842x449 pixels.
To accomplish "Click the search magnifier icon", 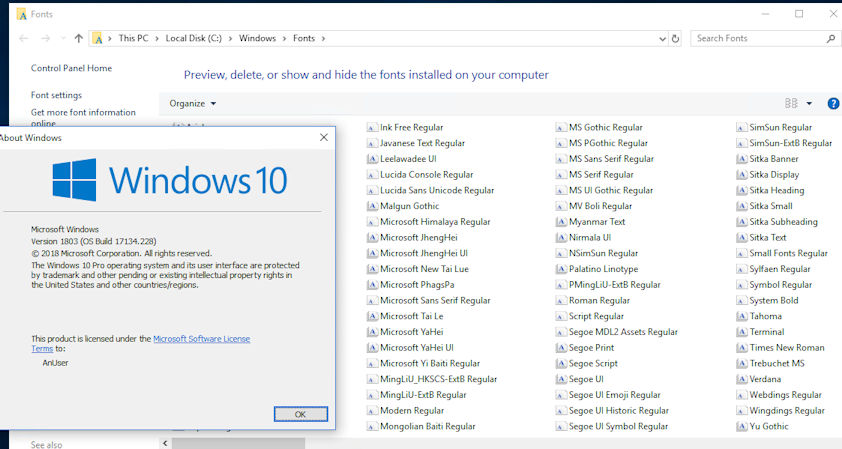I will coord(830,39).
